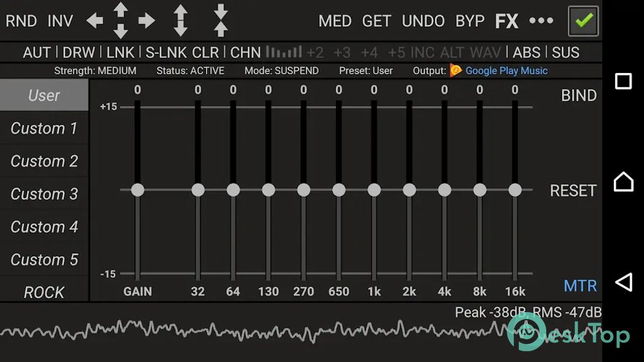The height and width of the screenshot is (362, 644).
Task: Tap the 4k slider knob
Action: [x=445, y=190]
